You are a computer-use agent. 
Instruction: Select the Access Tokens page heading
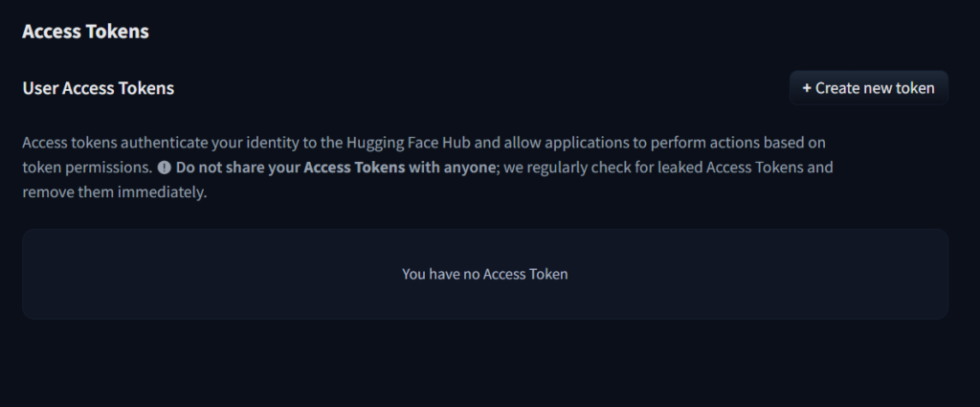tap(85, 32)
